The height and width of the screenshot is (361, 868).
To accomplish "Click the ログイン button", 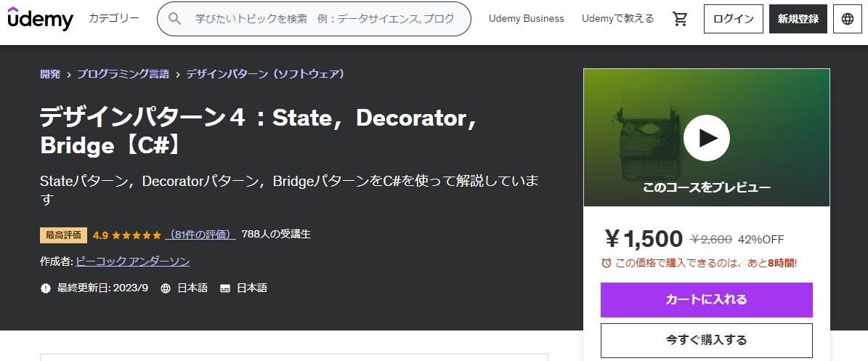I will [734, 19].
